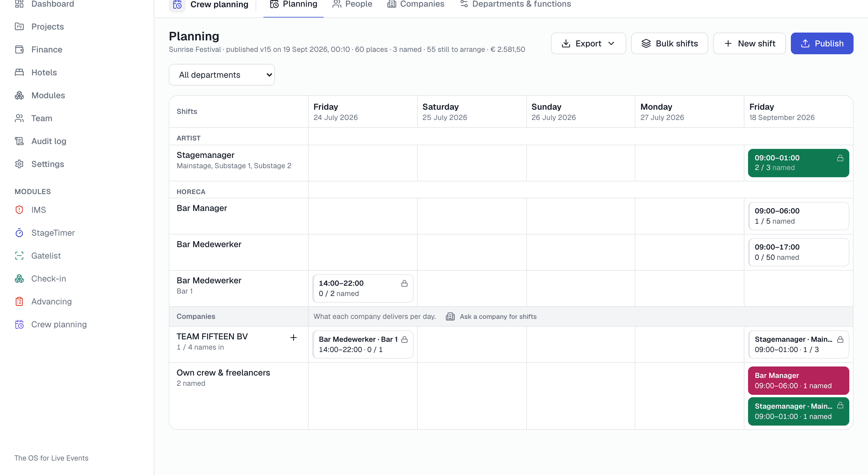The width and height of the screenshot is (868, 475).
Task: Open crimson Bar Manager 1 named card
Action: click(798, 381)
